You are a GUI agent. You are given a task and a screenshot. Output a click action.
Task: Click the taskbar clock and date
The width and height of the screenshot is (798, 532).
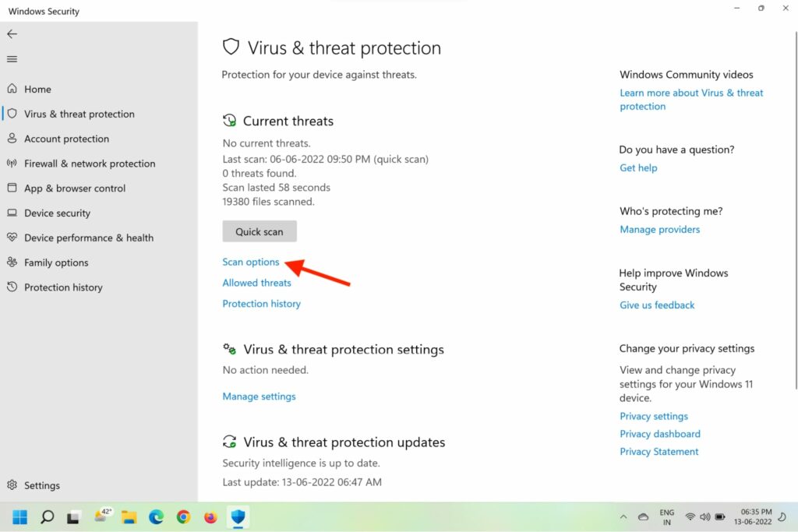coord(756,516)
